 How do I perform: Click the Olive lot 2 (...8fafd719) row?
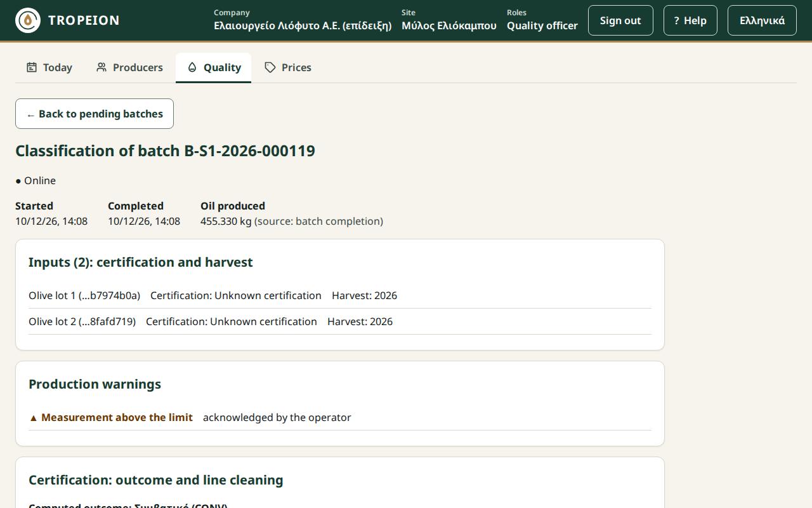[x=340, y=321]
